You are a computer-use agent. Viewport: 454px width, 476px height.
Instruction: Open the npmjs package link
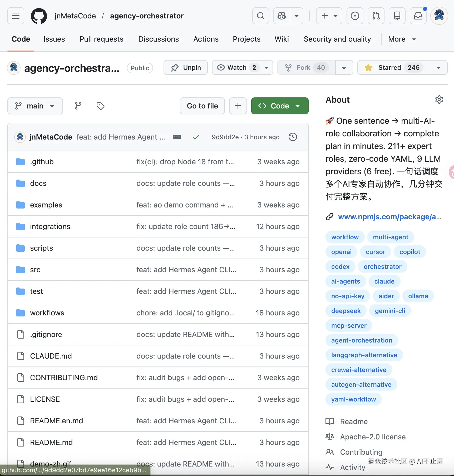coord(390,217)
